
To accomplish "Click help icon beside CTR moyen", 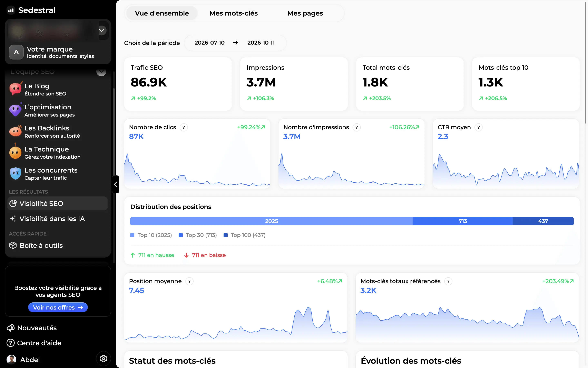I will coord(478,127).
